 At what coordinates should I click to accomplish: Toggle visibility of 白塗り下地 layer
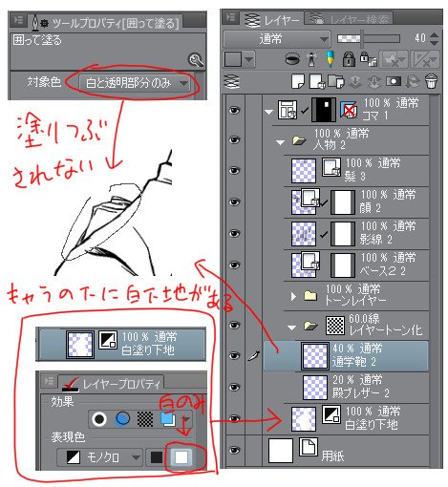point(234,418)
